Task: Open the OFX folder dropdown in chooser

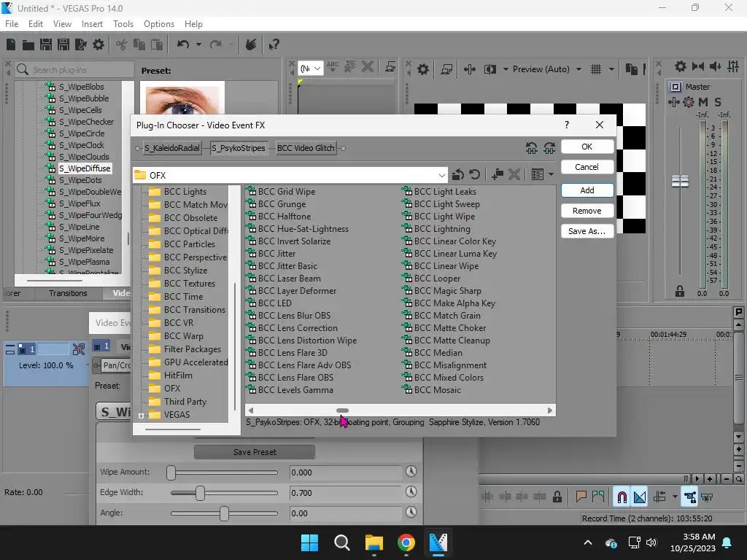Action: click(441, 175)
